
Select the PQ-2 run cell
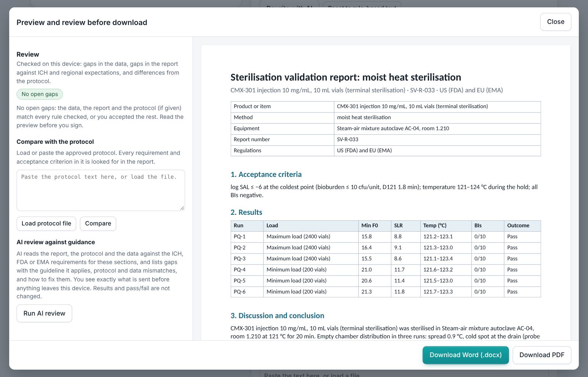click(x=247, y=248)
